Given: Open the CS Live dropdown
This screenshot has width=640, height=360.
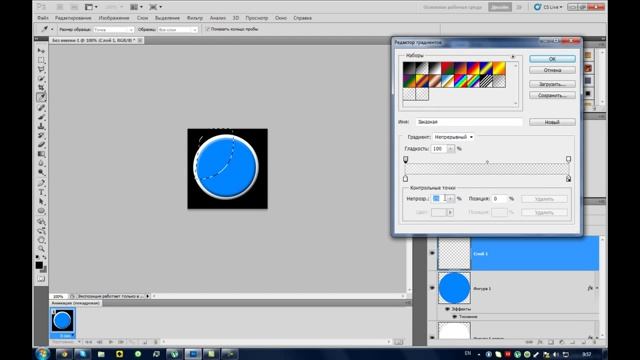Looking at the screenshot, I should pos(548,7).
